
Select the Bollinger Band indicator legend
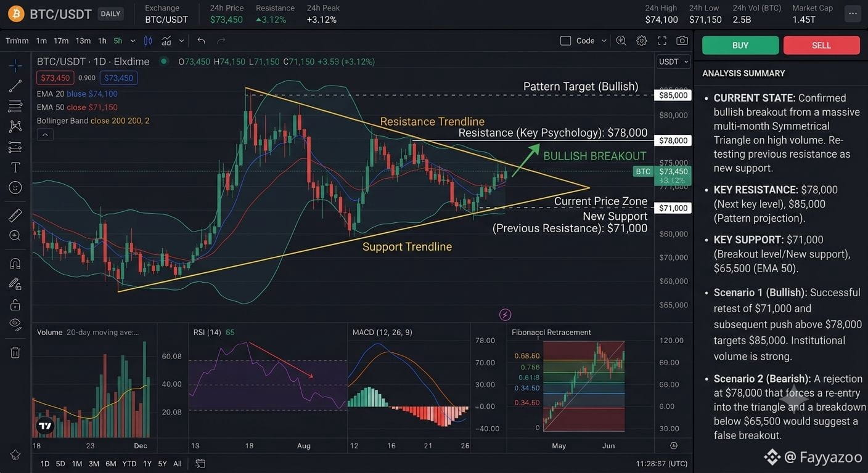pyautogui.click(x=93, y=121)
